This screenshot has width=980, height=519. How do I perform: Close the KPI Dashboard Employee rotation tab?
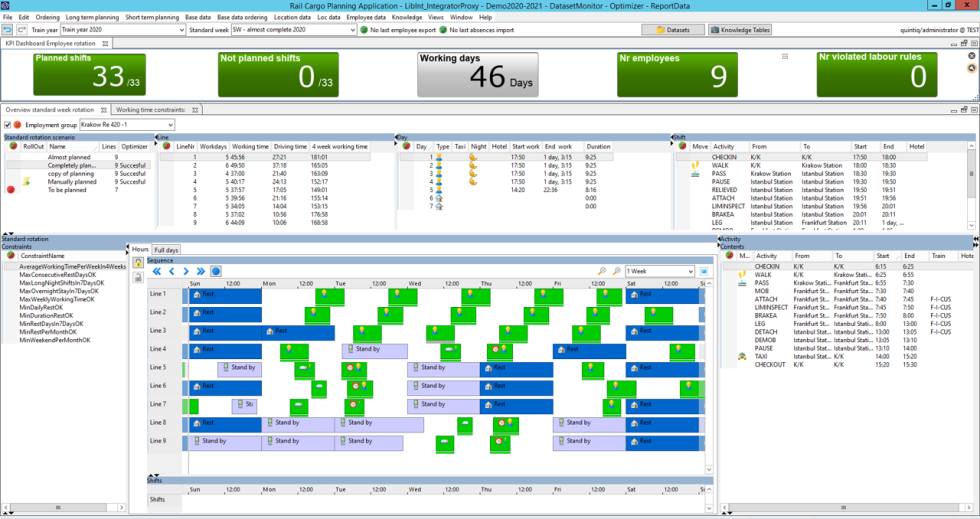tap(106, 43)
